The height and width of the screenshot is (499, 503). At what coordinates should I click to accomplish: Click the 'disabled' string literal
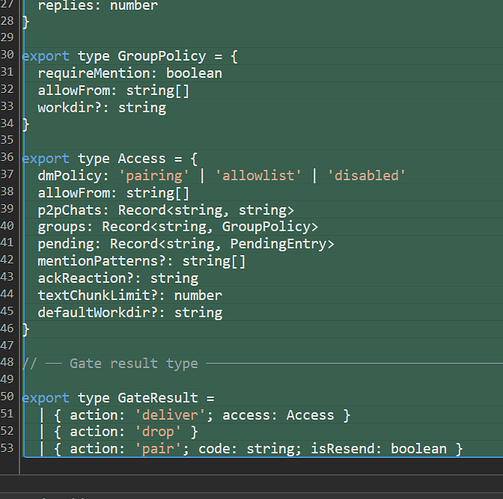tap(366, 176)
